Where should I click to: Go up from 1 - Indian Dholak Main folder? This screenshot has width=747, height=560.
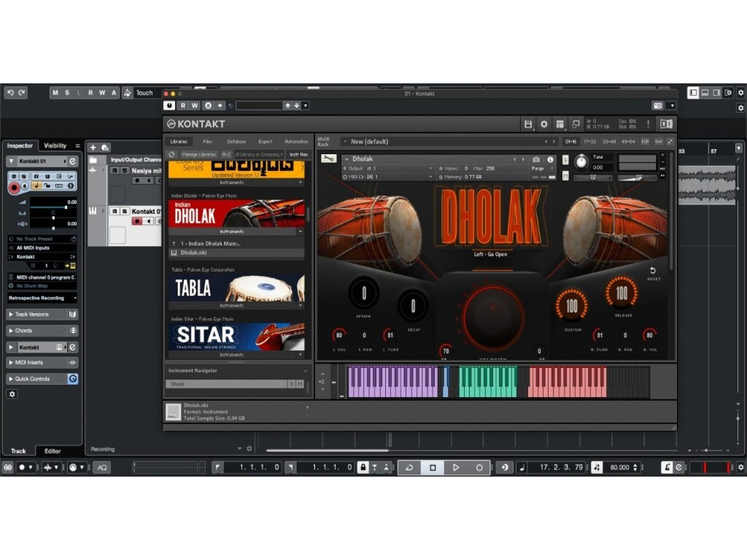pyautogui.click(x=174, y=243)
